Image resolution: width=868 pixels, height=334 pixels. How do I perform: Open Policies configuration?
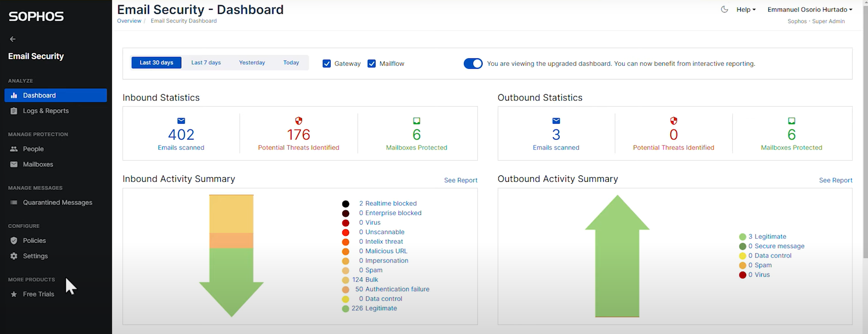(56, 241)
